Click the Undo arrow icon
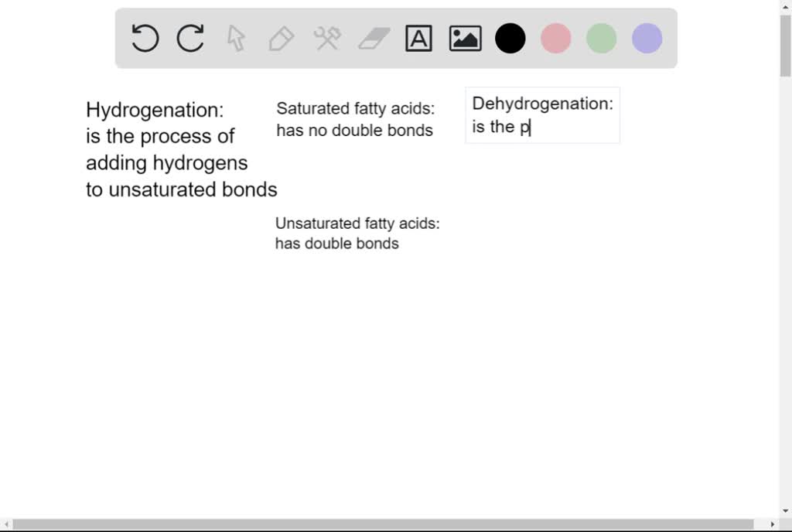 pyautogui.click(x=145, y=38)
